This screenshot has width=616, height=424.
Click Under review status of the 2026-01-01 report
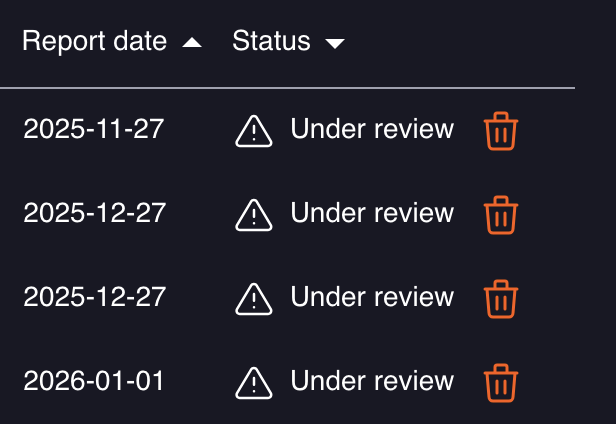(x=372, y=381)
